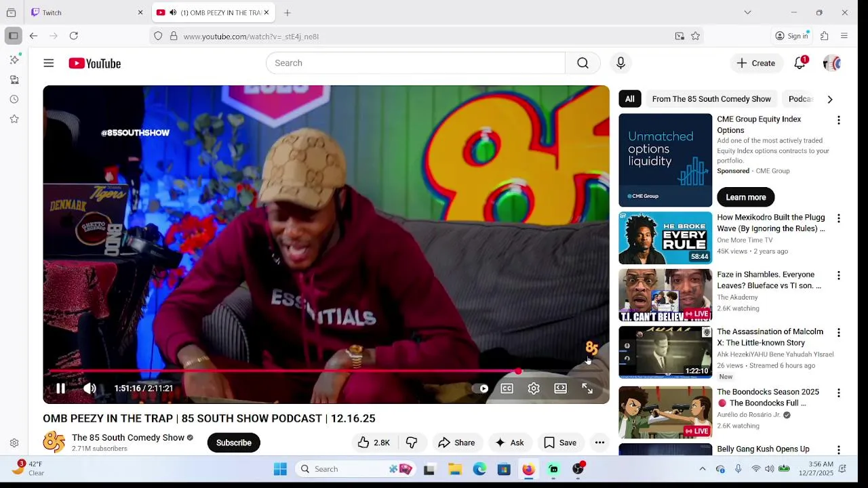Run a search with the magnifier button
This screenshot has width=868, height=488.
click(x=583, y=63)
